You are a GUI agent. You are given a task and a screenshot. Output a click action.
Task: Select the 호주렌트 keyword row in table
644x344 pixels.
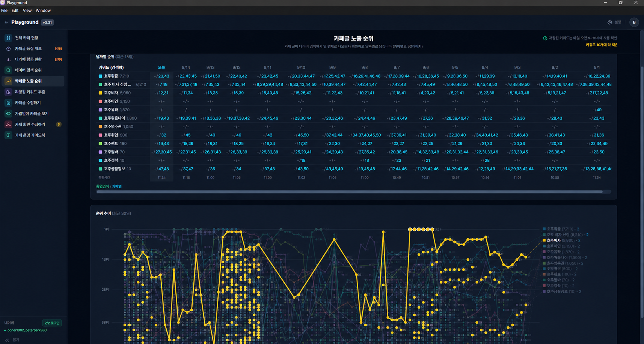click(x=354, y=144)
